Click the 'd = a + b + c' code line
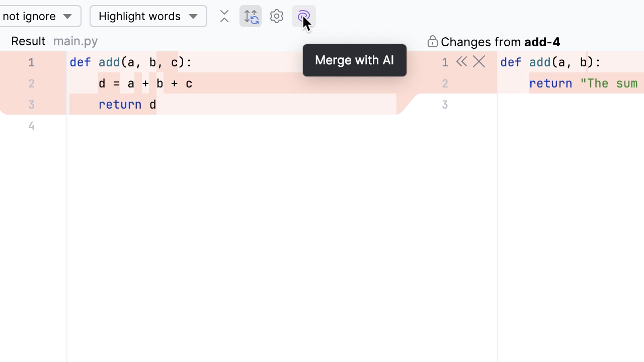This screenshot has height=362, width=644. click(x=145, y=83)
